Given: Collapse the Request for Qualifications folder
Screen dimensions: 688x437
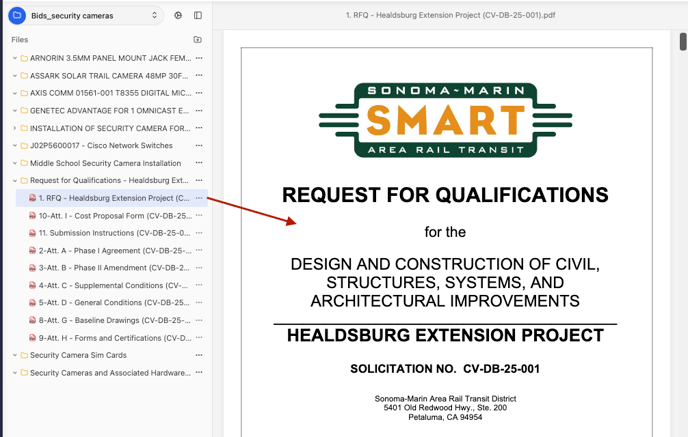Looking at the screenshot, I should (x=14, y=180).
